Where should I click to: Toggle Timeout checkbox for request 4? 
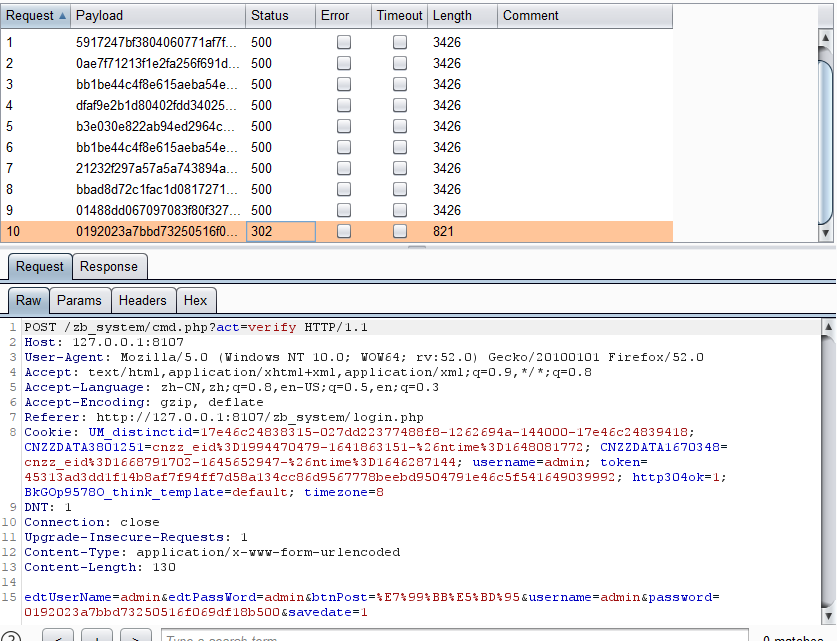click(x=400, y=105)
